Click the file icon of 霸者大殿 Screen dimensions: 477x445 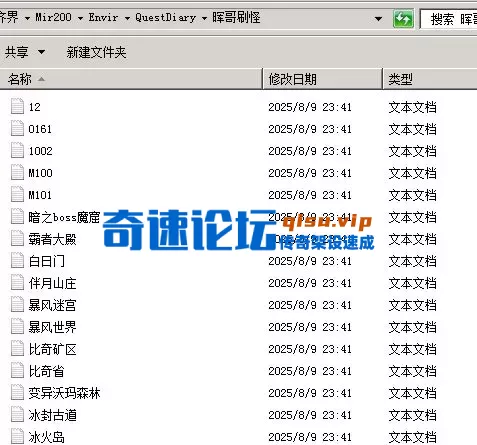click(17, 239)
